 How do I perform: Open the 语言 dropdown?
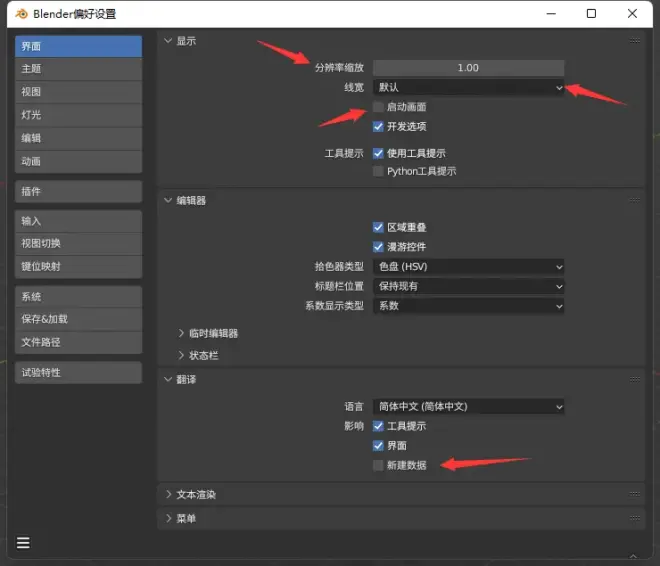[468, 407]
